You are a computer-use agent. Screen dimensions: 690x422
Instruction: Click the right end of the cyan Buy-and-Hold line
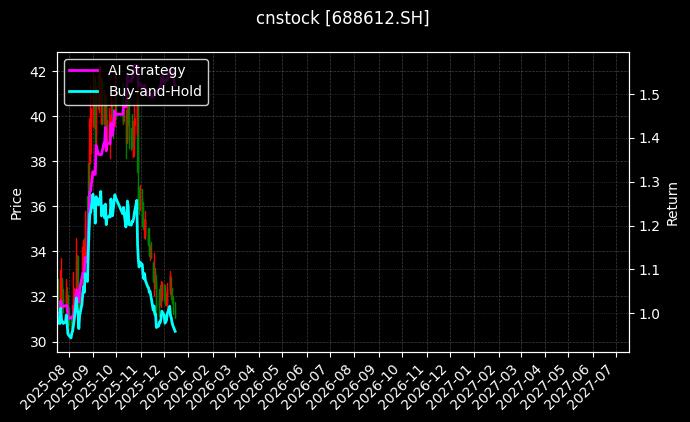coord(175,330)
